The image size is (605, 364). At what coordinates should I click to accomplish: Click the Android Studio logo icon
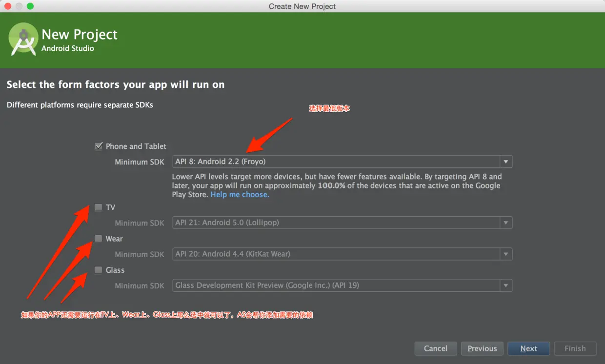point(23,39)
